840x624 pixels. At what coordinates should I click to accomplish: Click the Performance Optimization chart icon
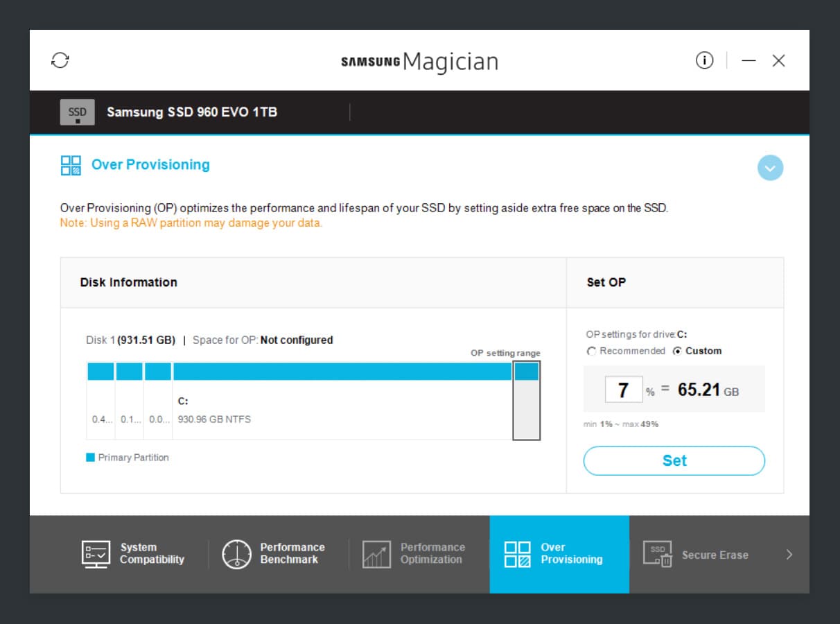[x=377, y=555]
